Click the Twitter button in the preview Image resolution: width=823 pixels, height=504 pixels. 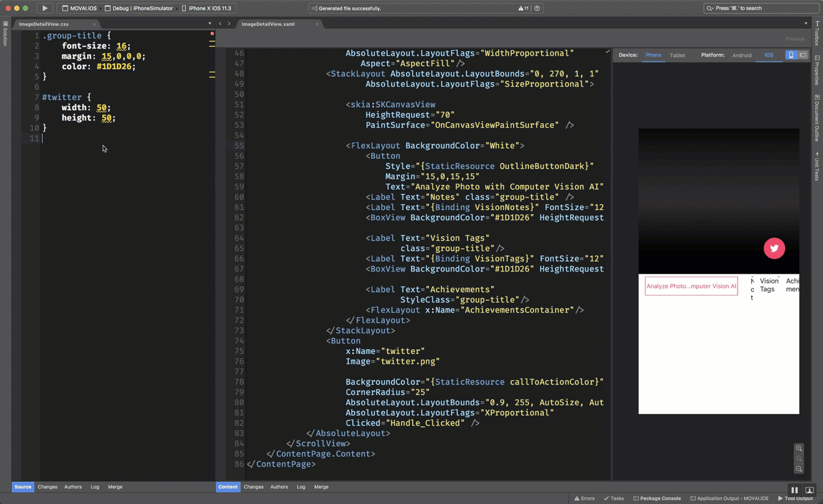(774, 248)
